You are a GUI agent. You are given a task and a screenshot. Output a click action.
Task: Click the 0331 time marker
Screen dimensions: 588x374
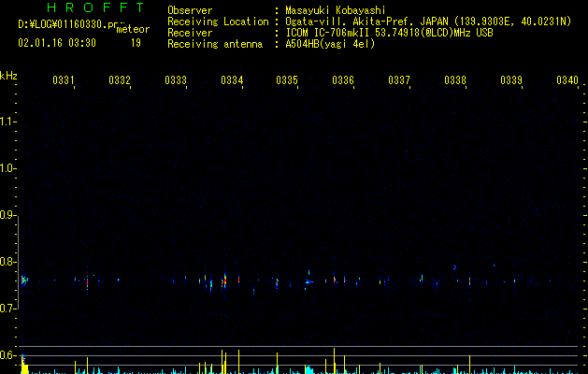click(x=64, y=79)
